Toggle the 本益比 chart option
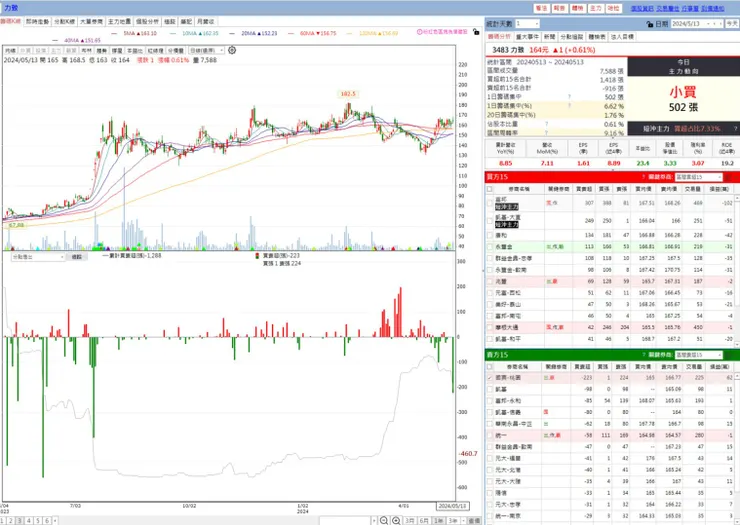 pos(135,51)
